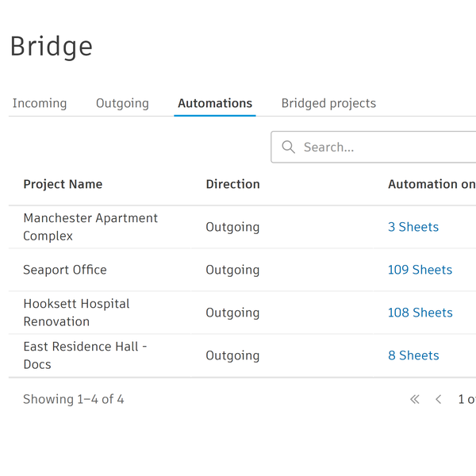Open the 3 Sheets link
The height and width of the screenshot is (476, 476).
click(413, 227)
